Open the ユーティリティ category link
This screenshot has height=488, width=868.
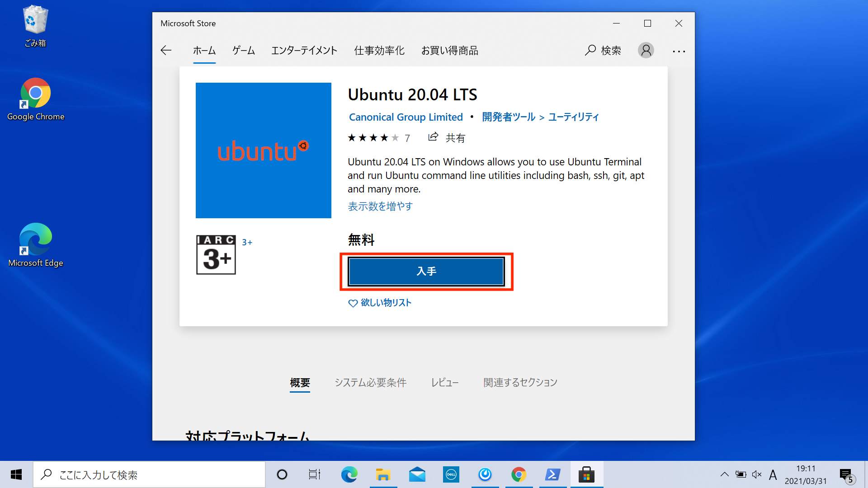click(574, 117)
